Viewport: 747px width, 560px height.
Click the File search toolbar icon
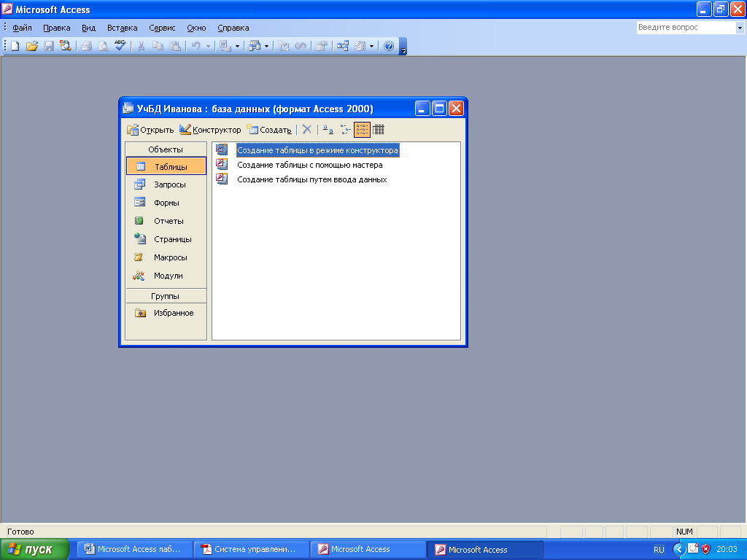(65, 46)
